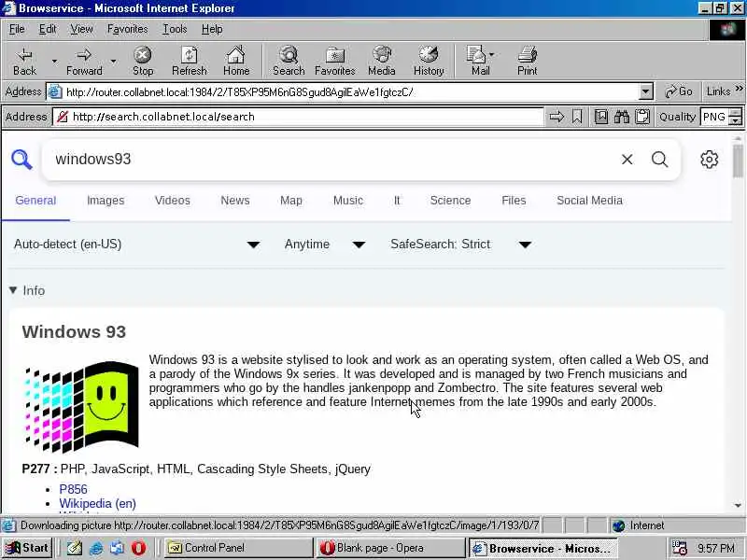Click the page vertical scrollbar thumb
Viewport: 747px width, 560px height.
(x=738, y=161)
